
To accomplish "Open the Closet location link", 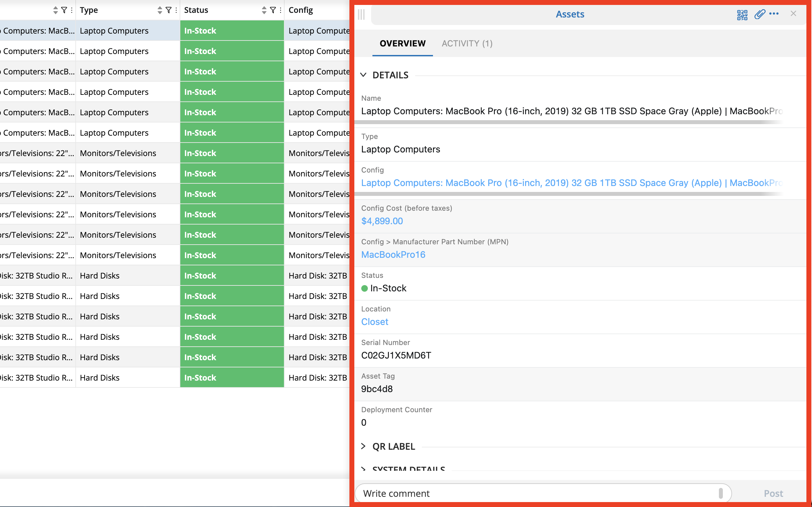I will [x=374, y=322].
